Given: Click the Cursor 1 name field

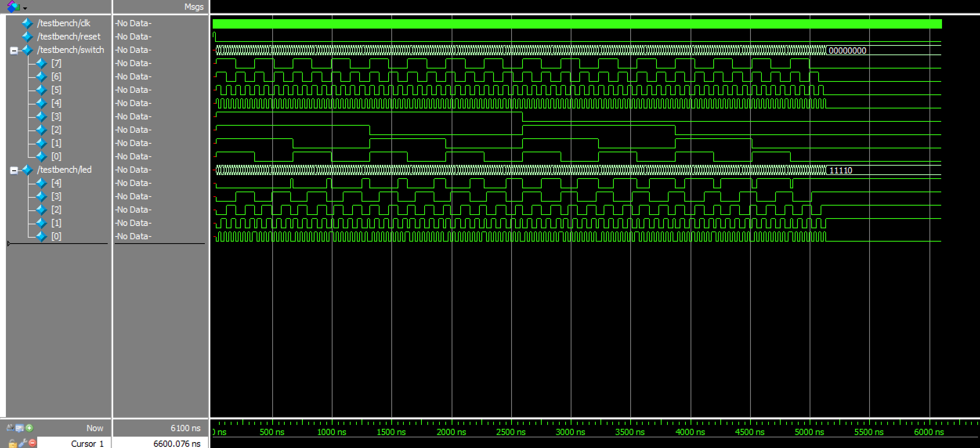Looking at the screenshot, I should pyautogui.click(x=87, y=443).
